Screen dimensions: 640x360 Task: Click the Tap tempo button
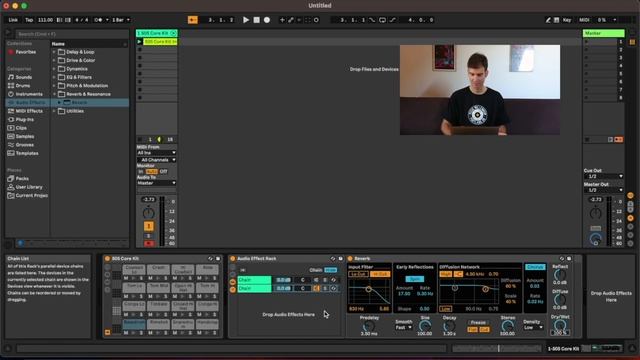[29, 20]
